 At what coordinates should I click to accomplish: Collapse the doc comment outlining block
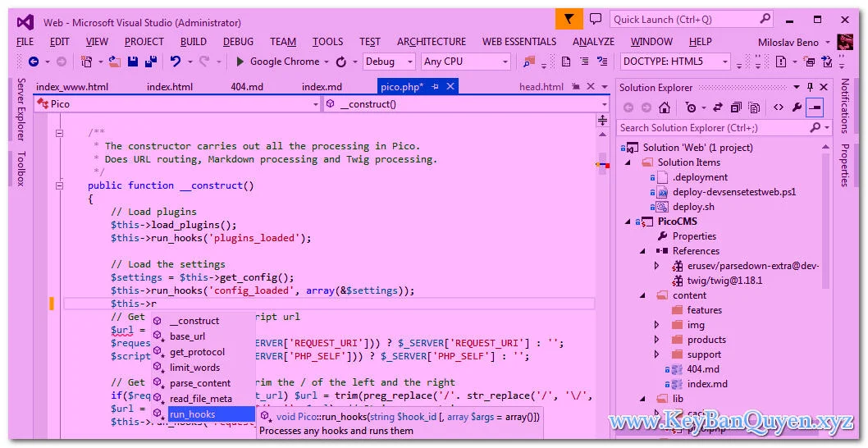click(60, 134)
